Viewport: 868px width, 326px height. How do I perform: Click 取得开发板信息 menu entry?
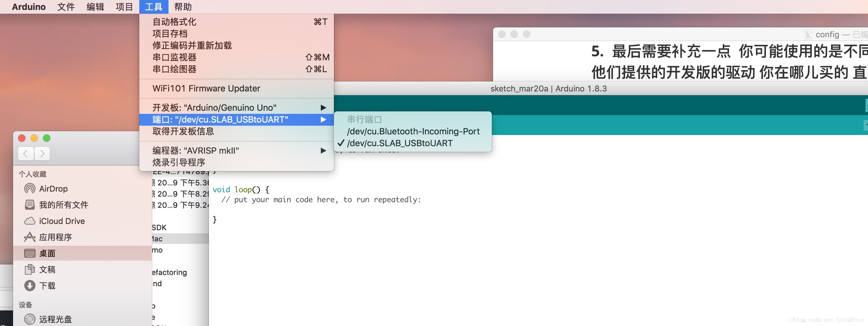pos(236,131)
